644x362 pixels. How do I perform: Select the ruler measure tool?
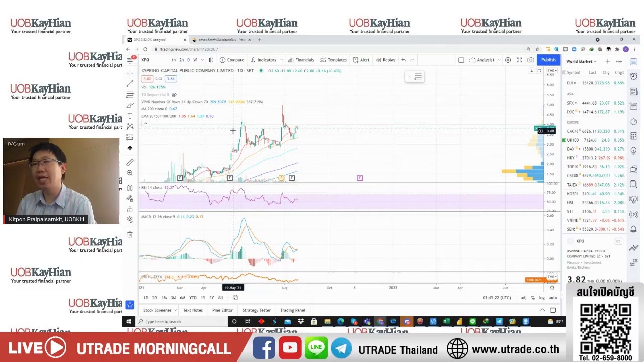pyautogui.click(x=130, y=162)
